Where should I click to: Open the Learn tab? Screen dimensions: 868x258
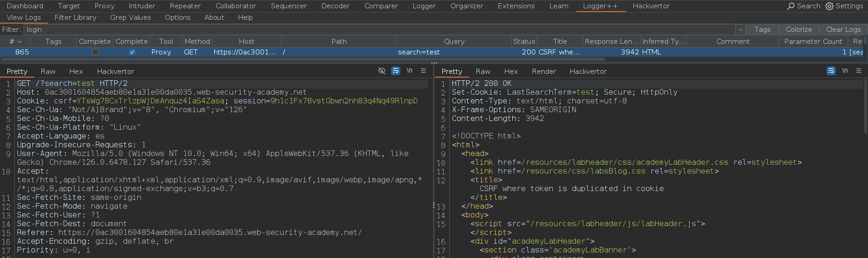(x=559, y=6)
